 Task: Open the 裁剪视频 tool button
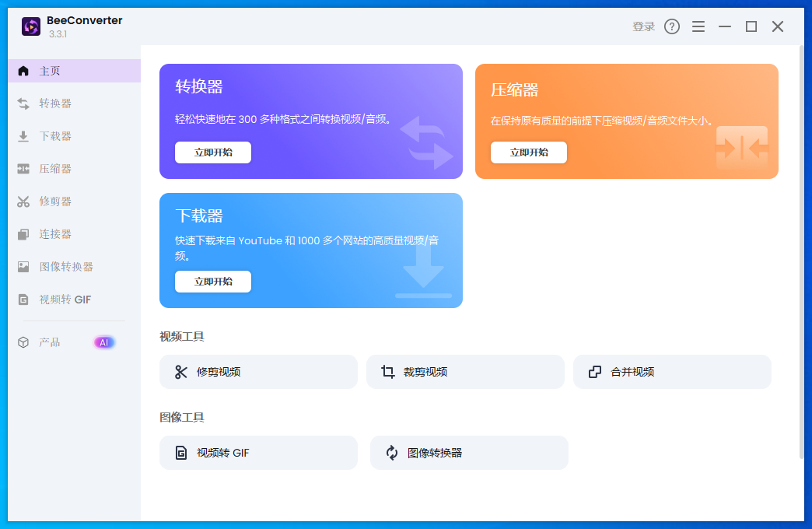pos(465,372)
